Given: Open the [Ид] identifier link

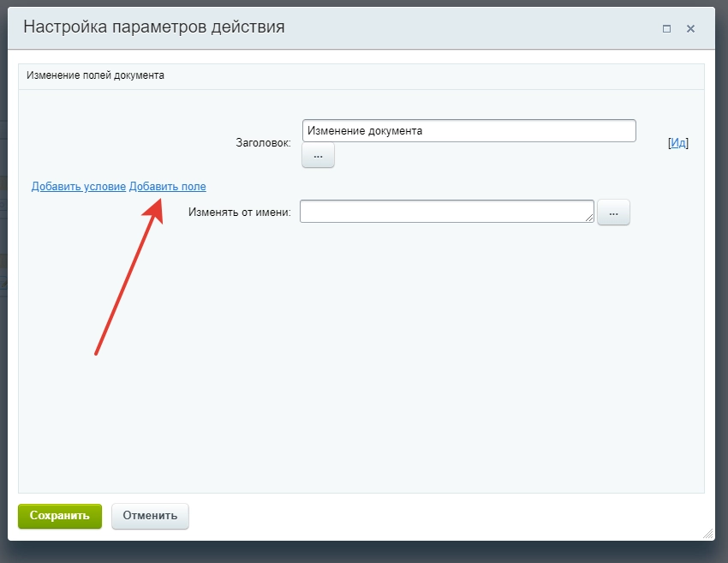Looking at the screenshot, I should [x=679, y=142].
